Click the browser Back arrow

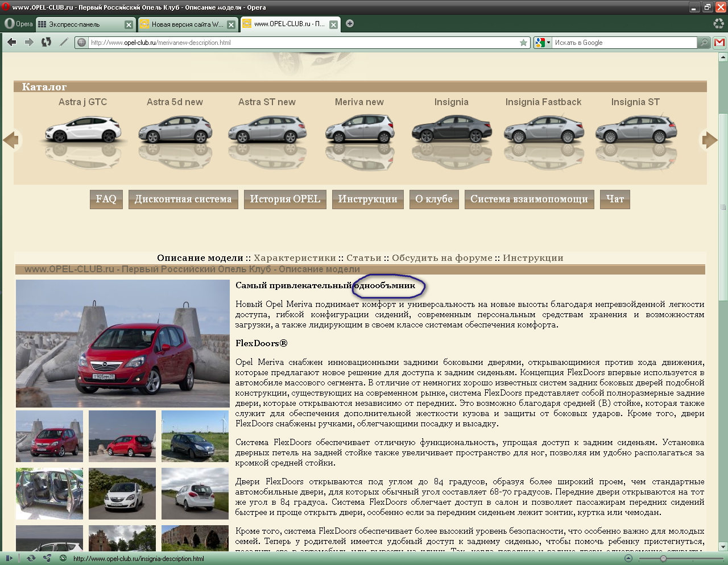tap(11, 42)
